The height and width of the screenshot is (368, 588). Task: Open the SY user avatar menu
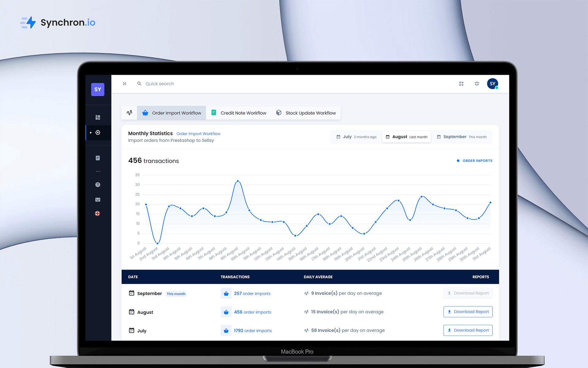click(492, 84)
